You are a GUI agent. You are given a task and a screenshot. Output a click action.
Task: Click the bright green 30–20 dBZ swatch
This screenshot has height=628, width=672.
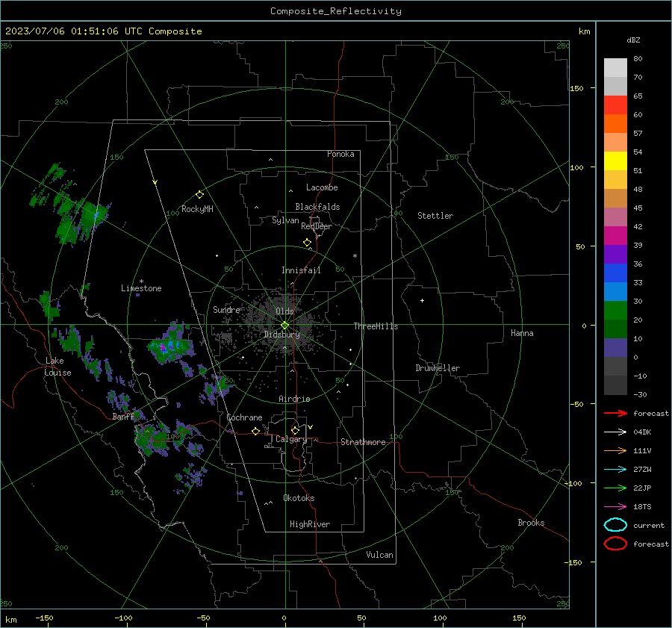coord(615,310)
